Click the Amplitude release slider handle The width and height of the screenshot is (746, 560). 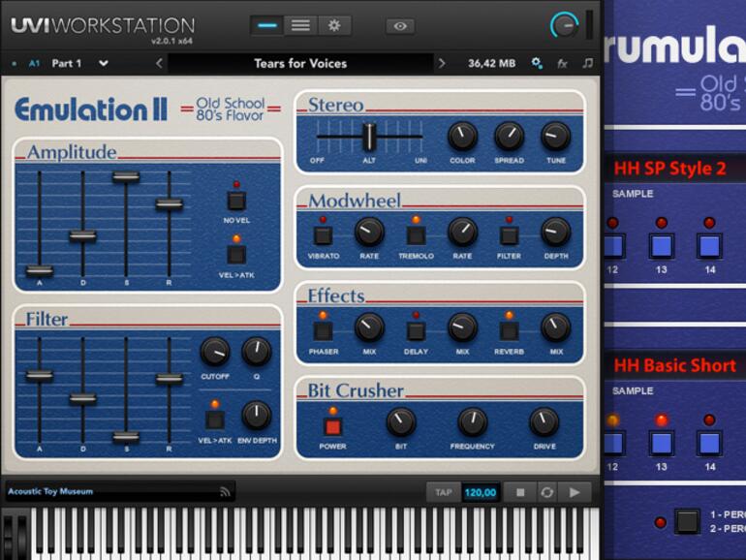(x=169, y=204)
